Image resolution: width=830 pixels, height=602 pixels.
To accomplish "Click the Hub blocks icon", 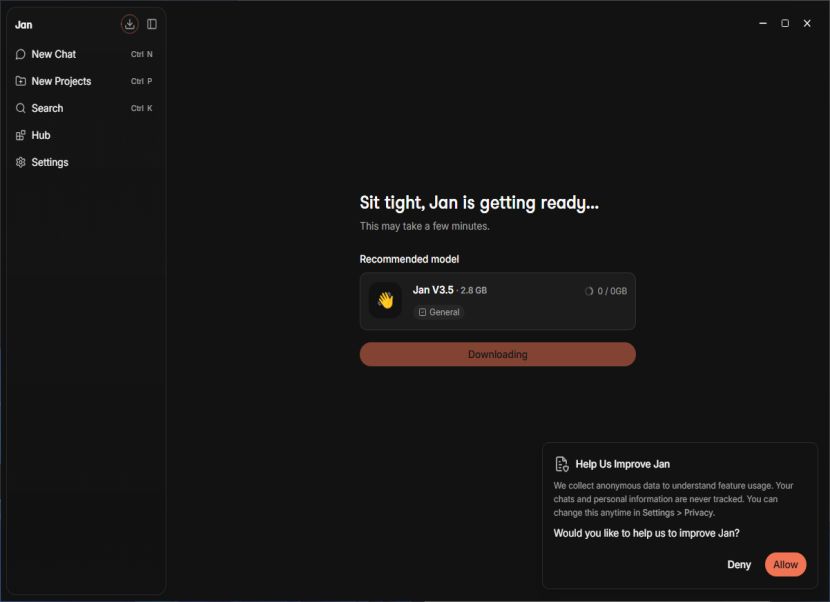I will point(21,135).
